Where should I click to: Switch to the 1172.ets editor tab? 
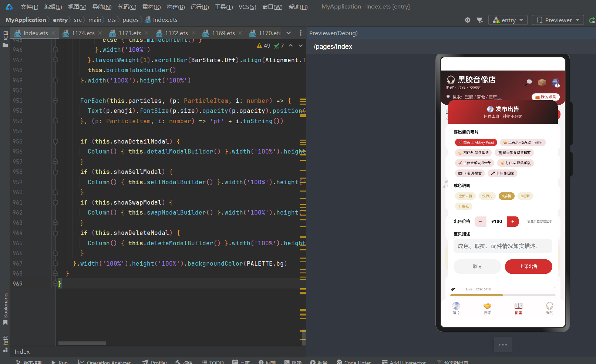coord(176,33)
